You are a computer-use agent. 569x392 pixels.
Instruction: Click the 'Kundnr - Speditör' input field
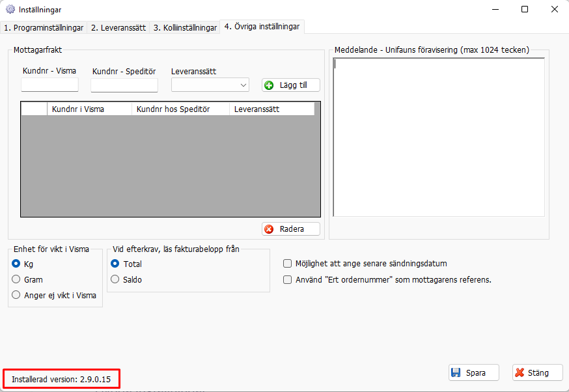click(x=124, y=85)
